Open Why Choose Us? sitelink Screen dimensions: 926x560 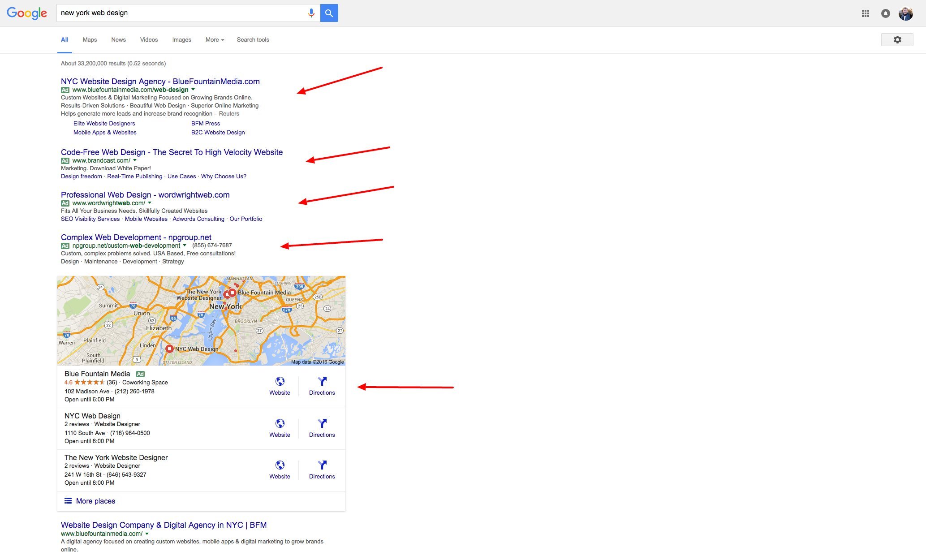pos(224,177)
